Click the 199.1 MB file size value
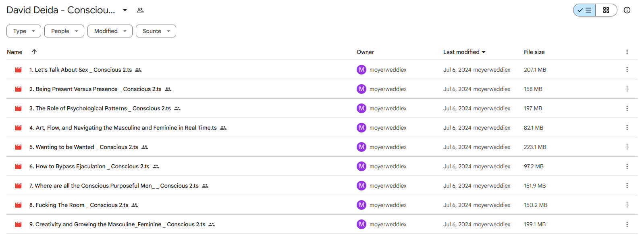Viewport: 644px width, 242px height. [535, 224]
